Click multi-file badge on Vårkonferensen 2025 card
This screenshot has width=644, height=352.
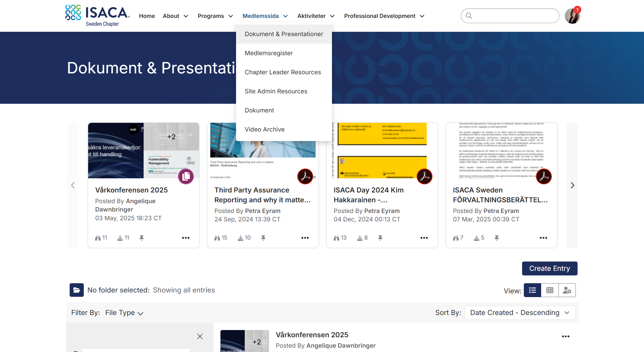(186, 176)
